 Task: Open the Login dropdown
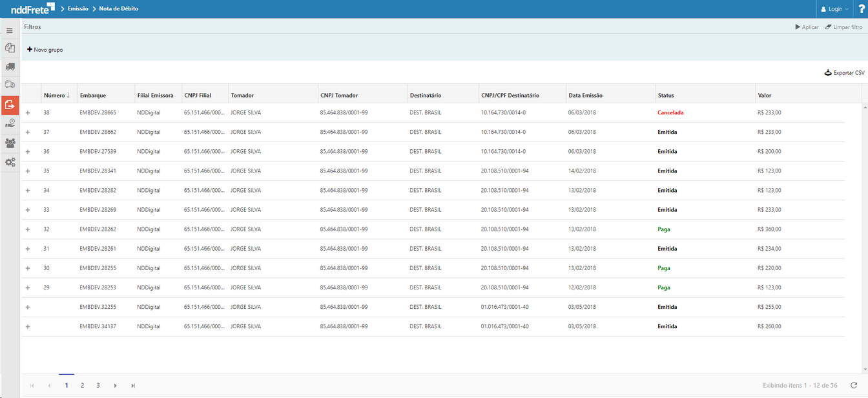click(x=834, y=9)
